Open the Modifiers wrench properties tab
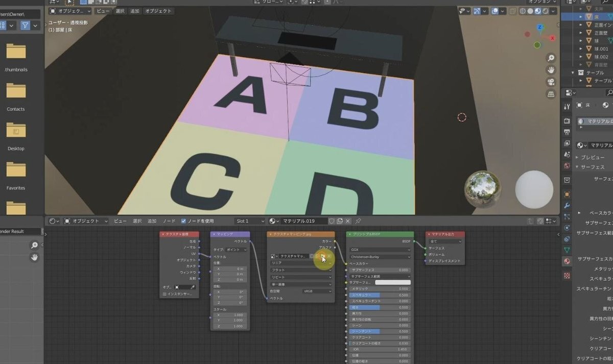This screenshot has height=364, width=613. point(567,205)
